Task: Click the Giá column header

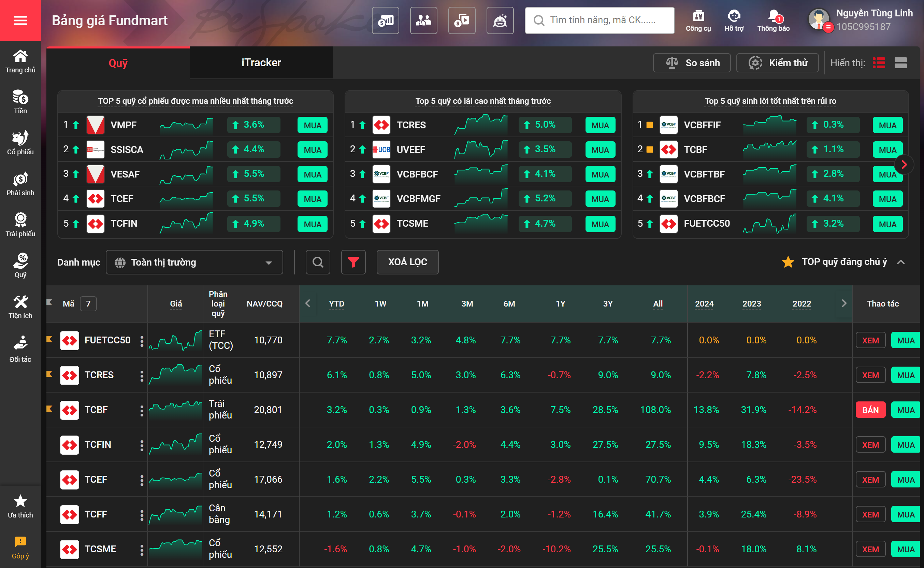Action: [x=176, y=303]
